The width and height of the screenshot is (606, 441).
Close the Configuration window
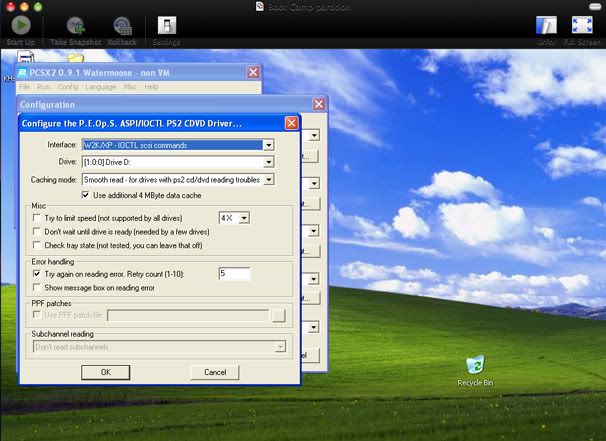(319, 104)
